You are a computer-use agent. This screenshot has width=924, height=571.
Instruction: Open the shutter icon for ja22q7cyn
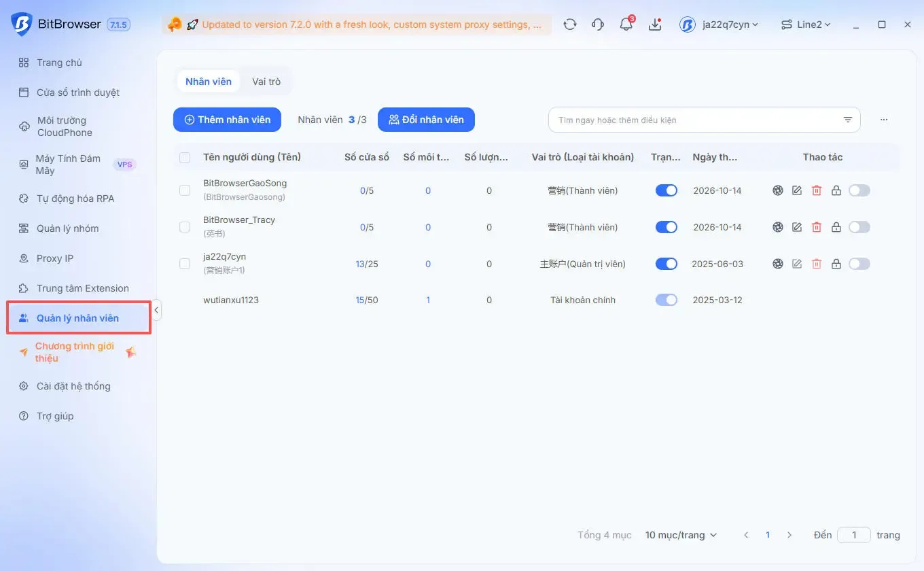778,264
